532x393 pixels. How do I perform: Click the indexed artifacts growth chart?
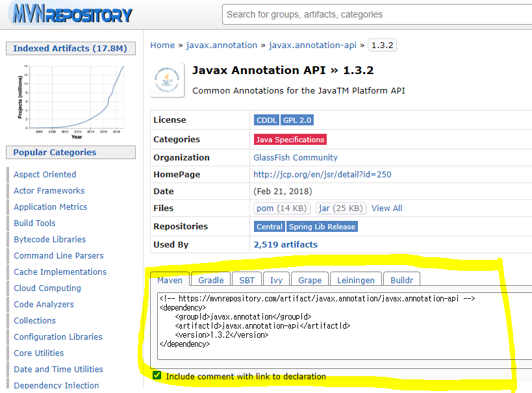pos(71,101)
